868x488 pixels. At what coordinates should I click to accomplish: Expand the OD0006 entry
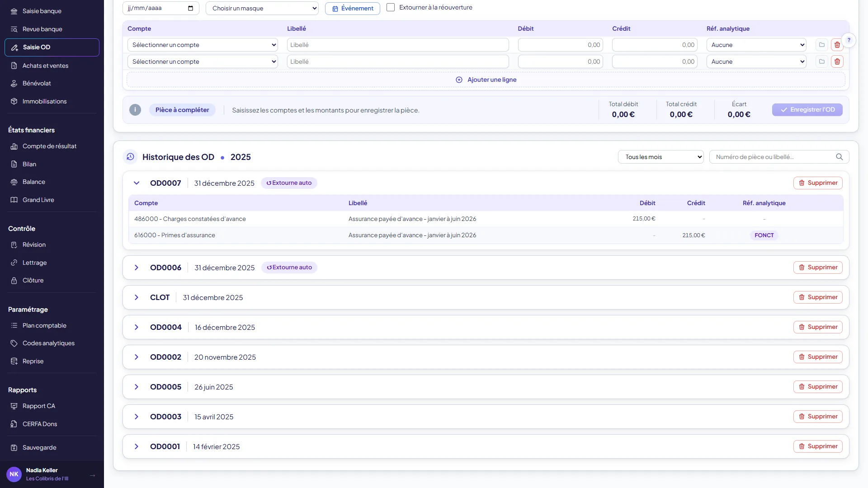point(137,267)
